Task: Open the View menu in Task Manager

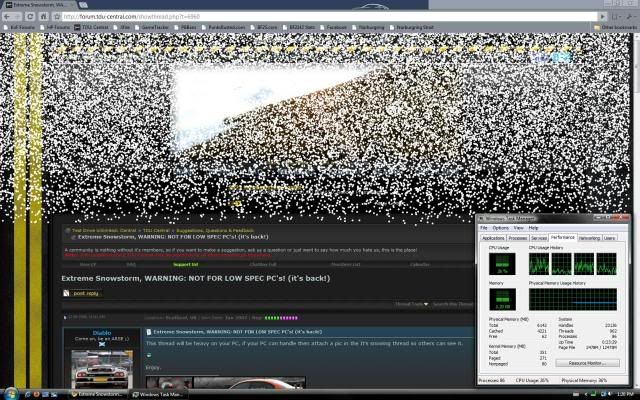Action: click(x=518, y=228)
